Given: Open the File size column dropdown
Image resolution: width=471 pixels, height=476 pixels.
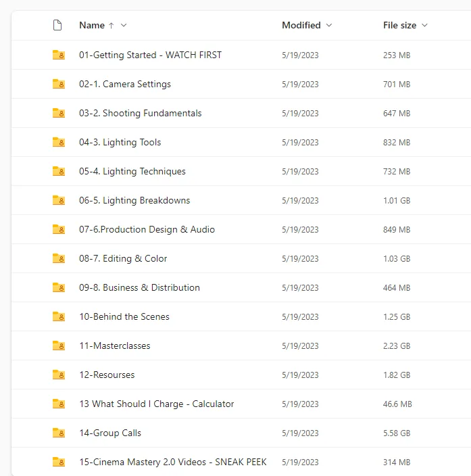Looking at the screenshot, I should (424, 26).
